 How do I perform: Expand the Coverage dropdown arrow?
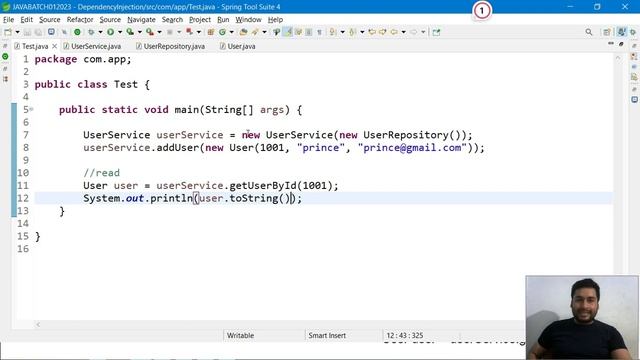click(139, 32)
